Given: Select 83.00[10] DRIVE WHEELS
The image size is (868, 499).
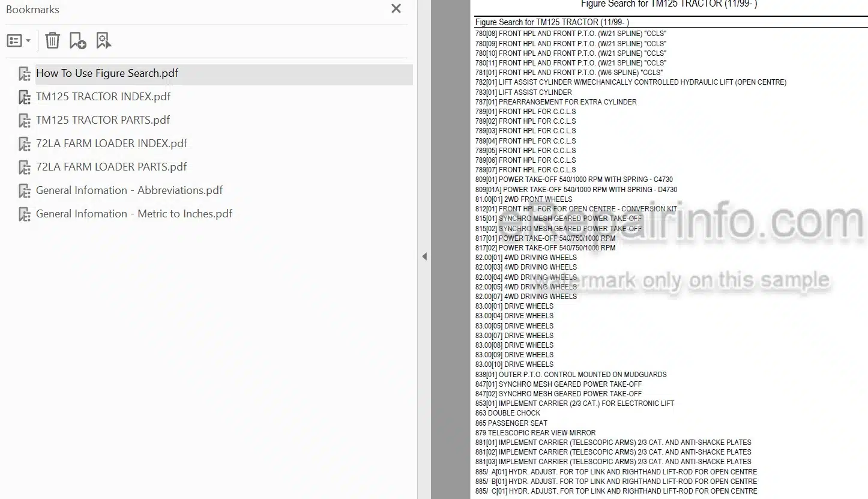Looking at the screenshot, I should [x=514, y=364].
